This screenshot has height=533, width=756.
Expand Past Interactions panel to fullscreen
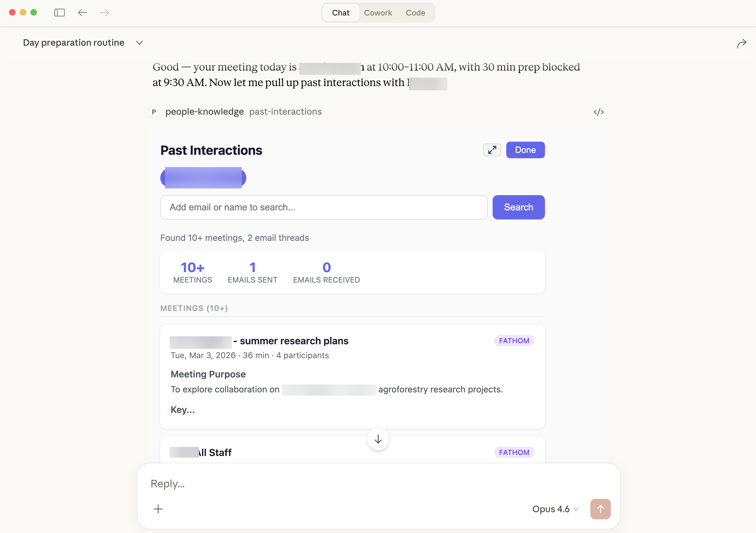click(x=492, y=150)
